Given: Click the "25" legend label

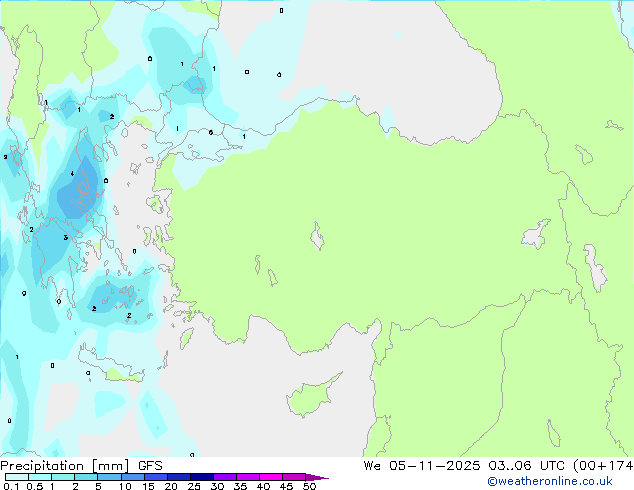Looking at the screenshot, I should (194, 486).
